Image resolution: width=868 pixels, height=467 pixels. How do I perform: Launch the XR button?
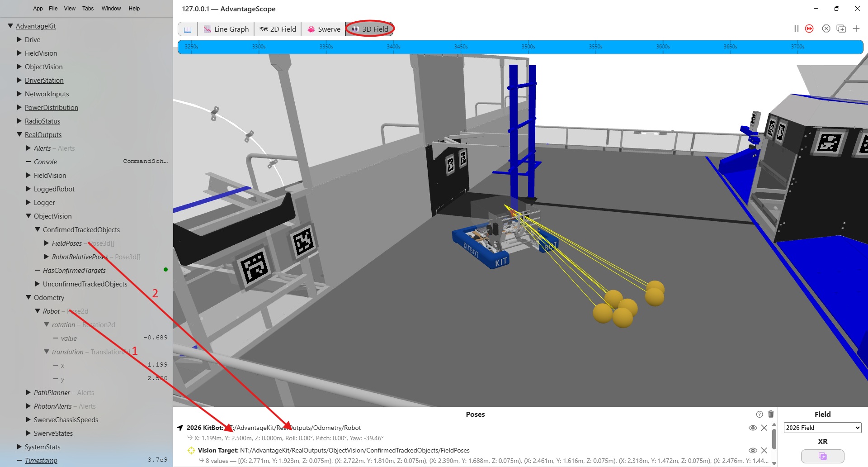coord(822,456)
